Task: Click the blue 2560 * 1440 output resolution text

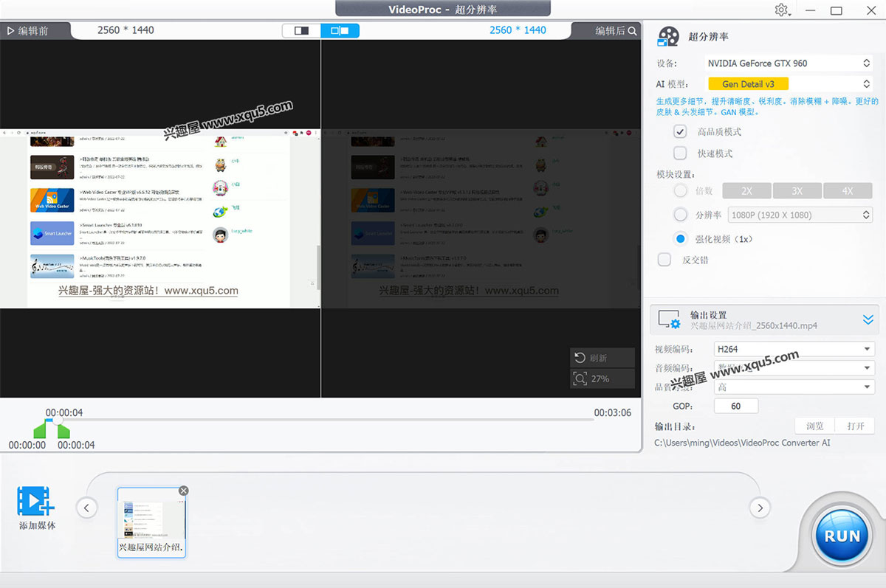Action: 518,30
